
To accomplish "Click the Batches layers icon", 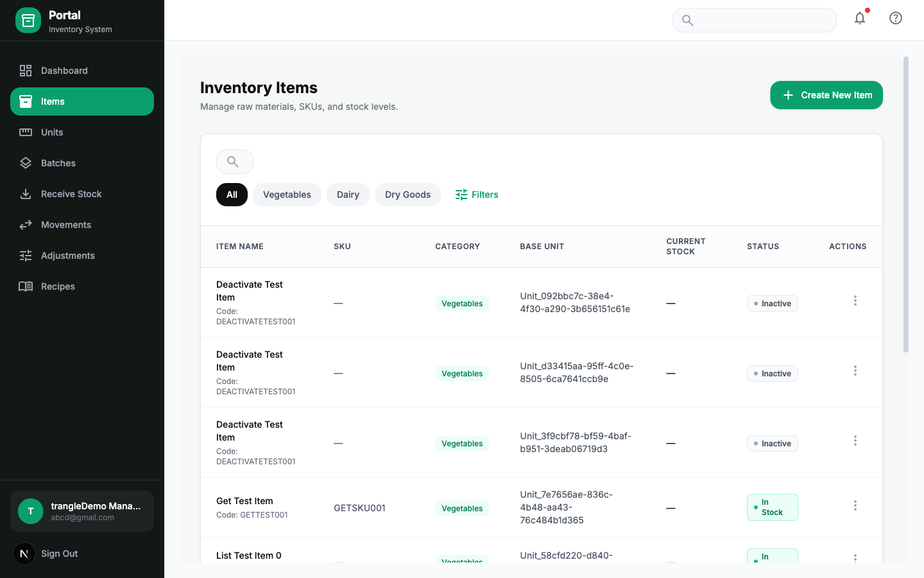I will [26, 163].
